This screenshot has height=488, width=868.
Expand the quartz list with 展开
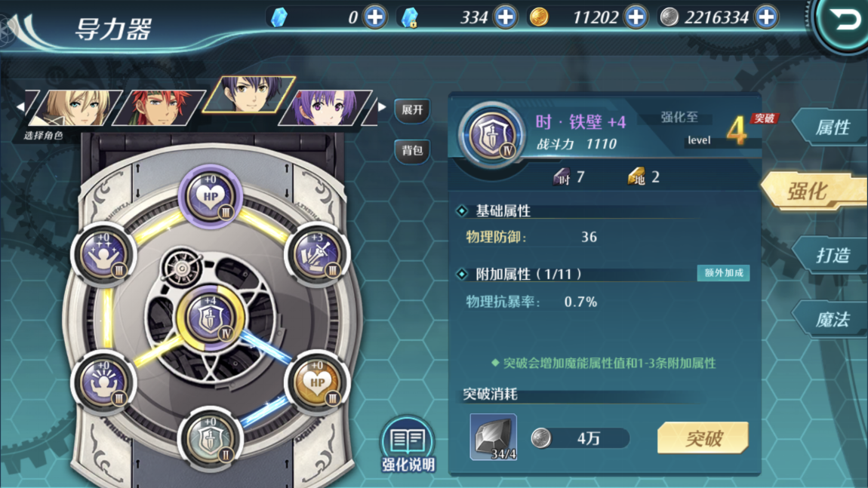(x=412, y=110)
